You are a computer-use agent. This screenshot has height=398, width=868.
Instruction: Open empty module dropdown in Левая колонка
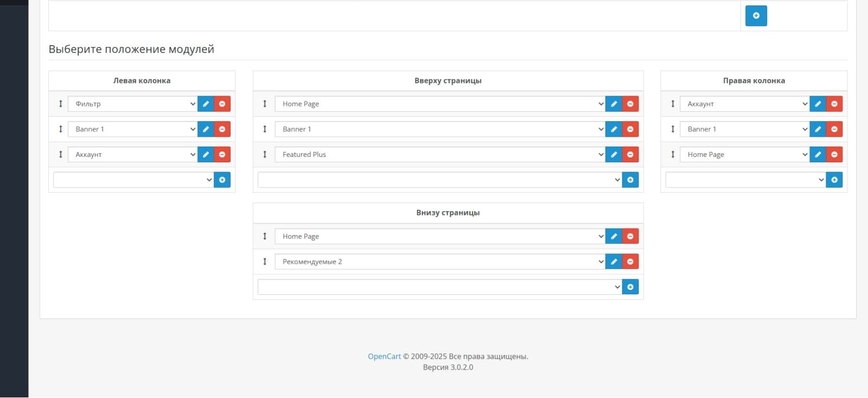point(134,180)
